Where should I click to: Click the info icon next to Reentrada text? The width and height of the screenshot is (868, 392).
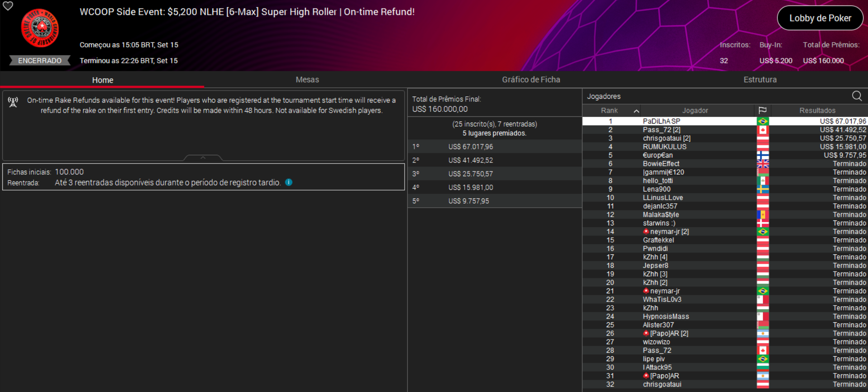coord(289,182)
